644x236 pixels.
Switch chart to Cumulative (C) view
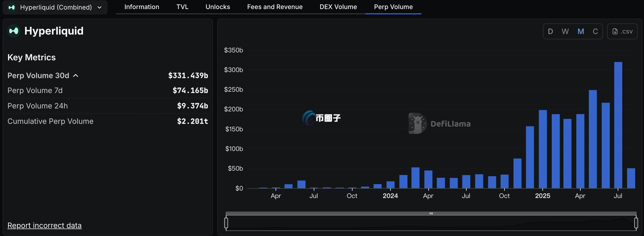click(x=595, y=32)
